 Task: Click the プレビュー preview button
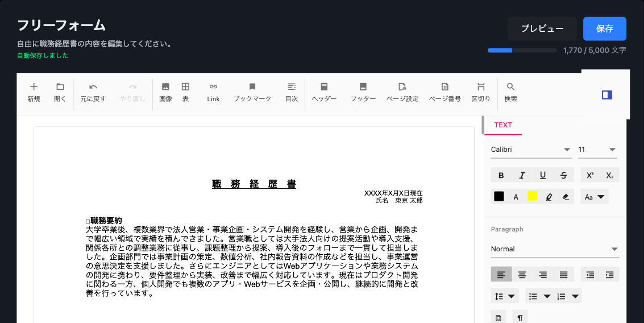point(542,29)
